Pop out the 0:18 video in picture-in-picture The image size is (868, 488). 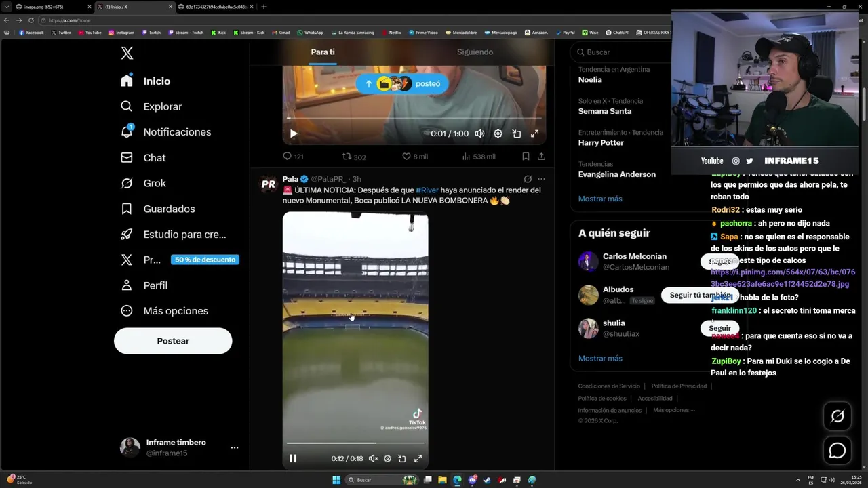point(402,459)
